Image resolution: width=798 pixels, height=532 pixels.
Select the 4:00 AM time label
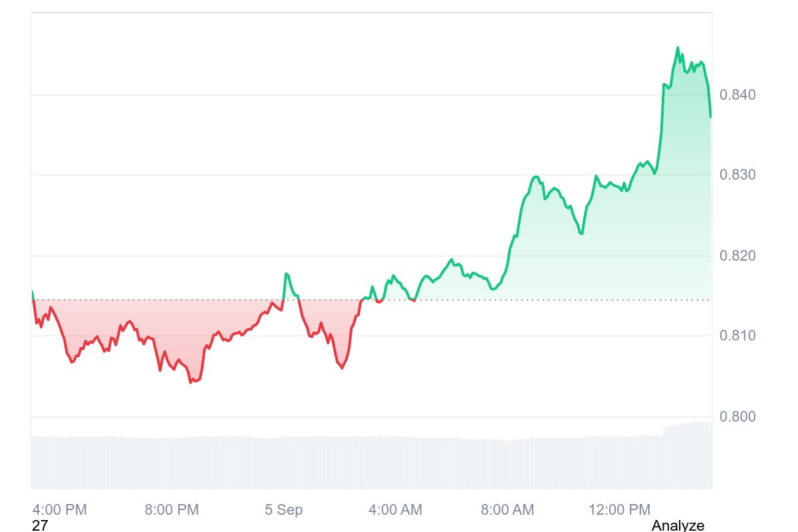tap(396, 510)
